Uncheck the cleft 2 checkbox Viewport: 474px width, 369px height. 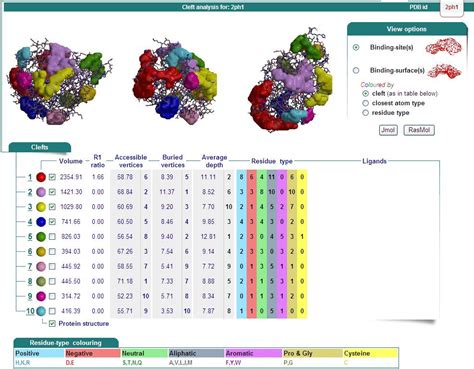[x=52, y=192]
